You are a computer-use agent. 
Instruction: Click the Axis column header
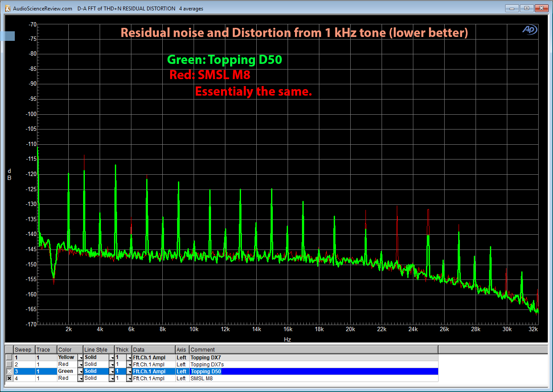click(182, 349)
